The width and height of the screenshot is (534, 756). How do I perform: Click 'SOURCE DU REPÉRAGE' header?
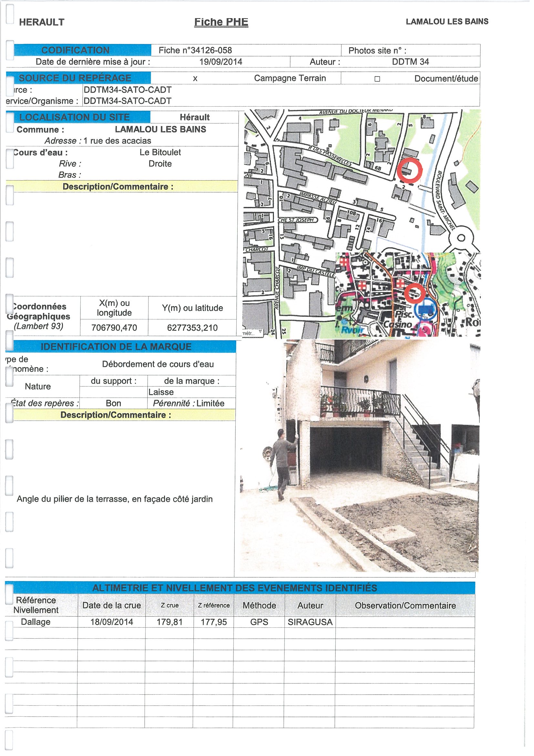(x=79, y=79)
